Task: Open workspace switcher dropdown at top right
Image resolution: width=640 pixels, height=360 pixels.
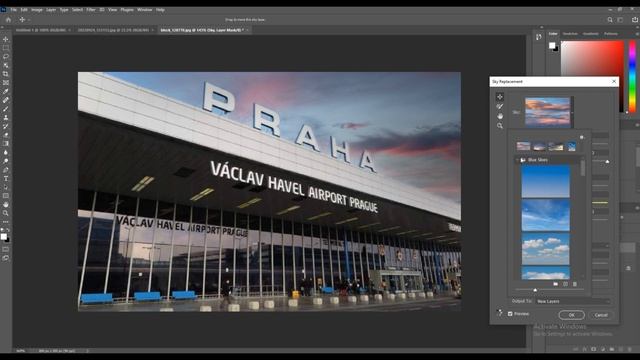Action: [x=620, y=20]
